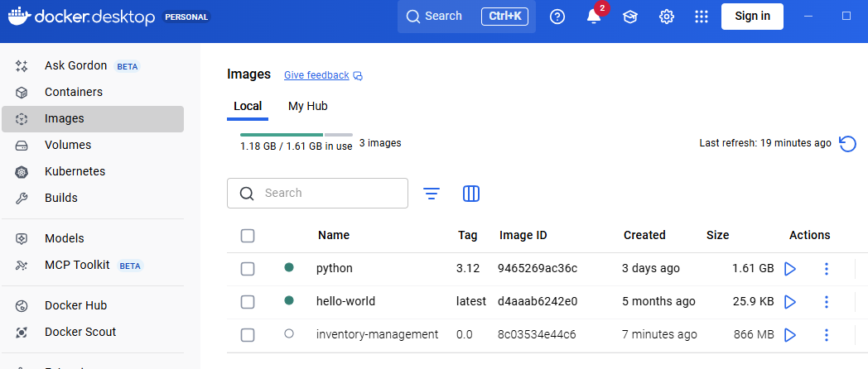The image size is (868, 369).
Task: Open the top Search Ctrl+K bar
Action: 466,17
